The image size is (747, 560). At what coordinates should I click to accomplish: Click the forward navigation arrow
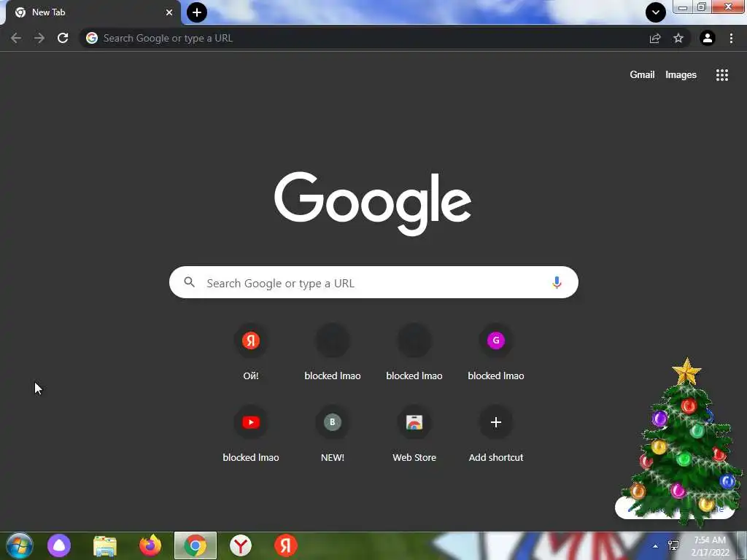39,38
